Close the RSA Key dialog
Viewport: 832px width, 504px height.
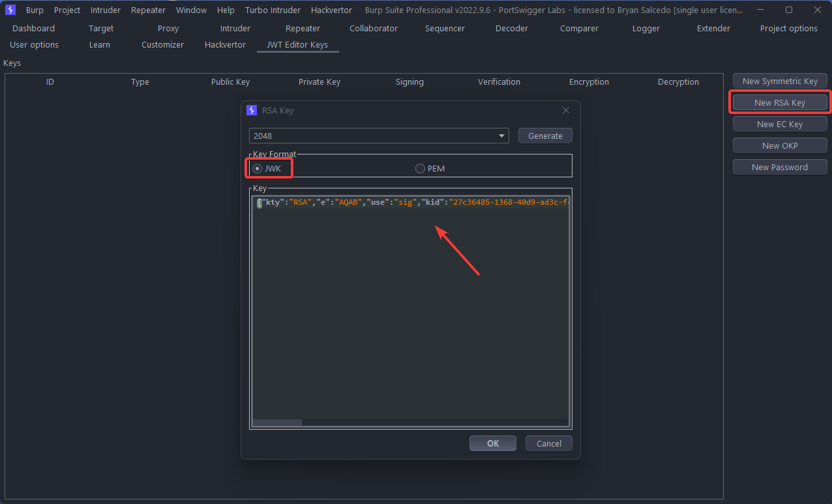(566, 110)
